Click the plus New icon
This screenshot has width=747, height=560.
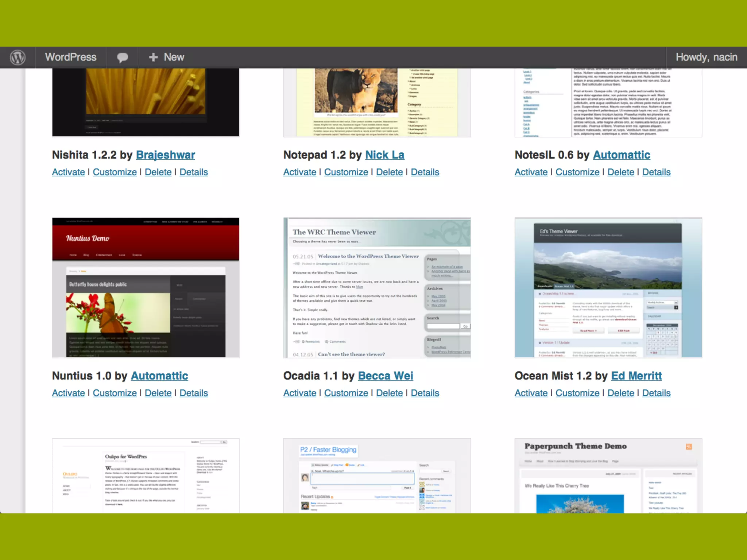(x=153, y=57)
